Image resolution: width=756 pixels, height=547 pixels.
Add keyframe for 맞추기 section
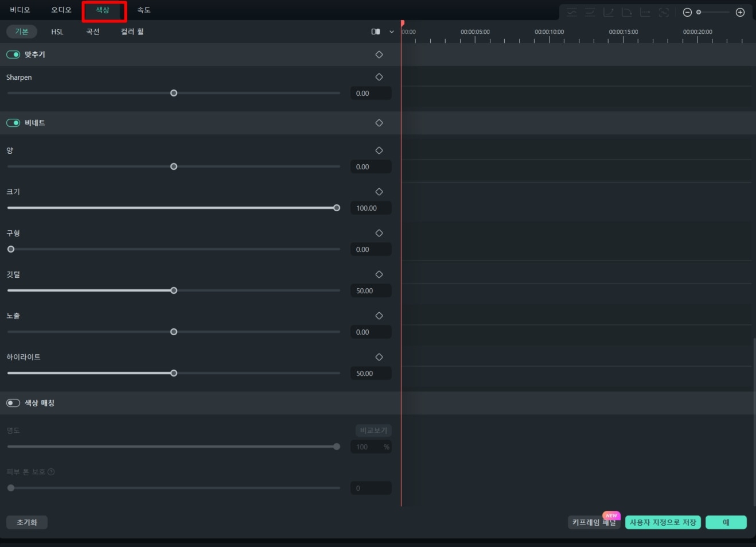pos(379,55)
